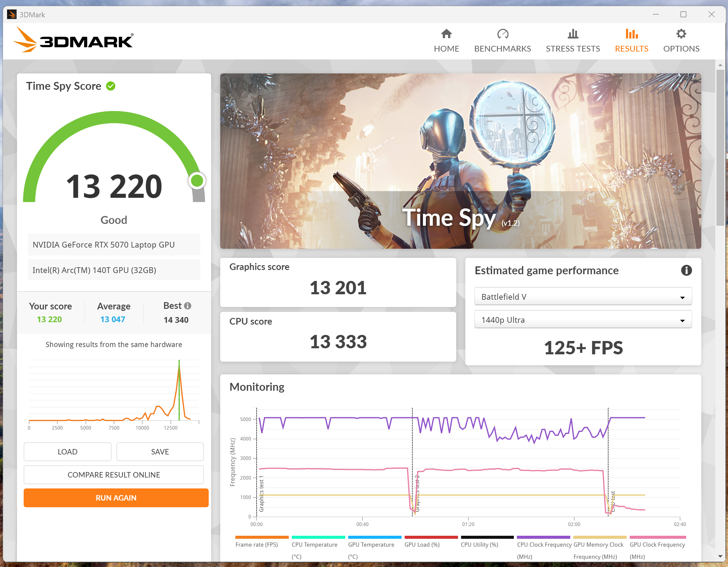Click the info icon next to Best
The height and width of the screenshot is (567, 728).
point(188,306)
